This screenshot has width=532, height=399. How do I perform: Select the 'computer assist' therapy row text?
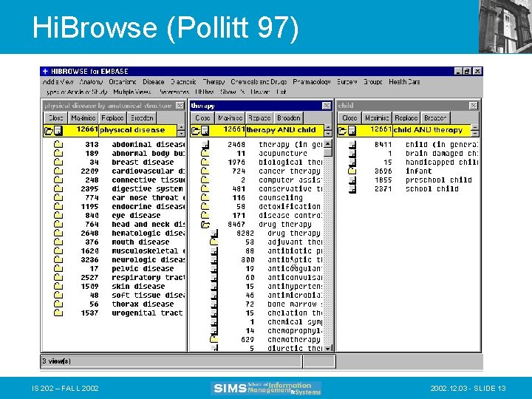tap(290, 180)
